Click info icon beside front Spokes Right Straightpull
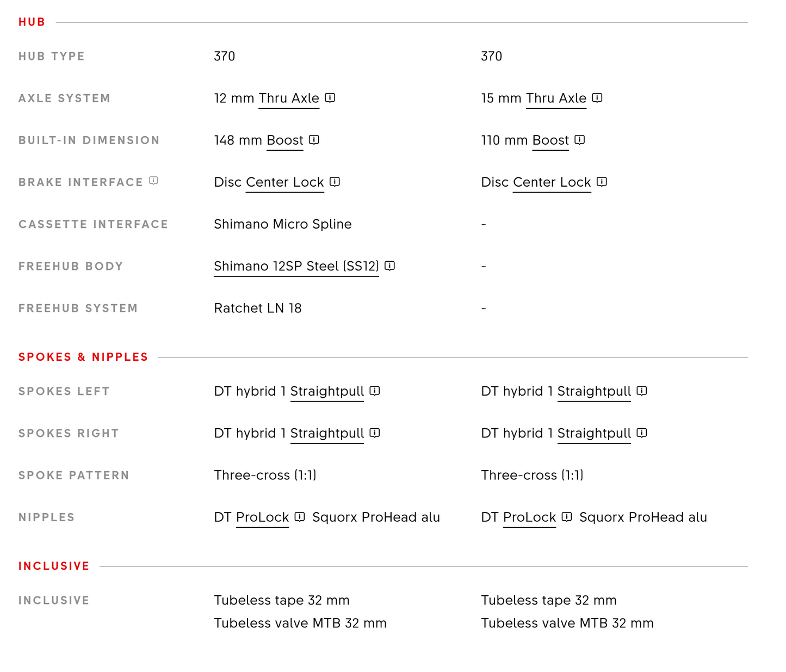 point(642,433)
